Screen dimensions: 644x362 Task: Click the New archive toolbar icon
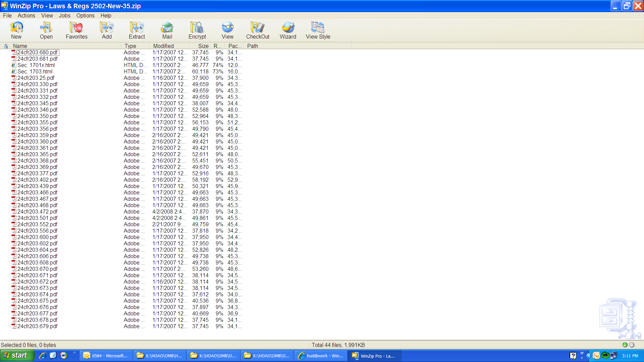point(16,30)
